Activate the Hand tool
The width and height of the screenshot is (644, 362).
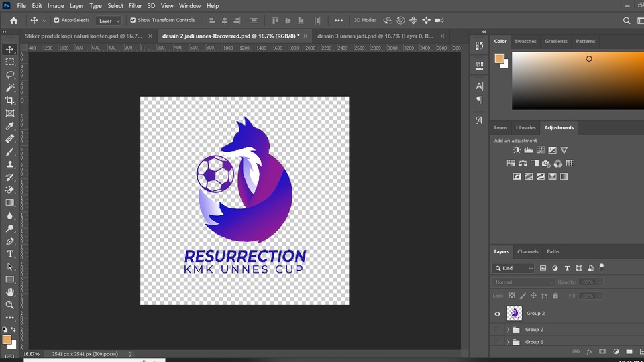click(x=10, y=292)
